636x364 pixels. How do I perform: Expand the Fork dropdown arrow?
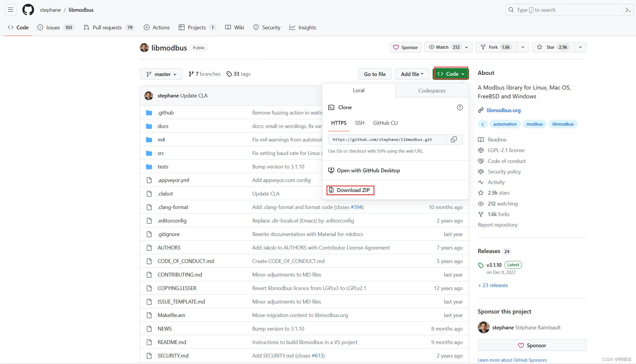(x=523, y=47)
